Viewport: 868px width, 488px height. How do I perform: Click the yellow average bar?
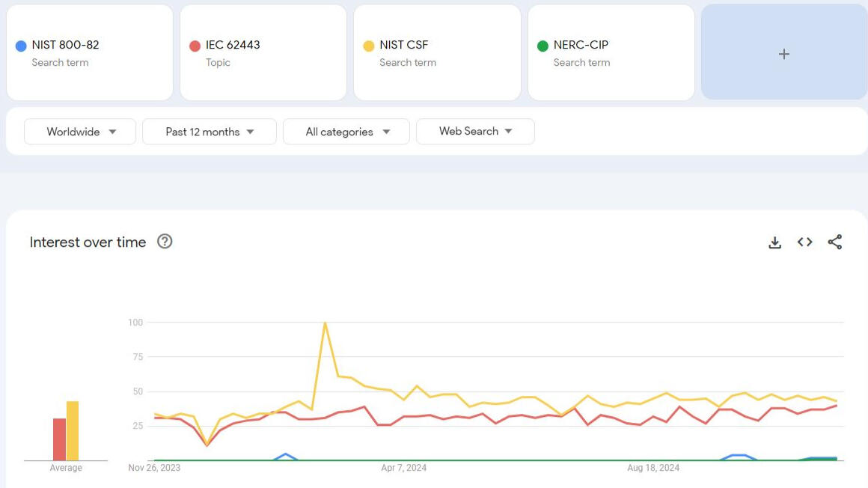pyautogui.click(x=73, y=431)
